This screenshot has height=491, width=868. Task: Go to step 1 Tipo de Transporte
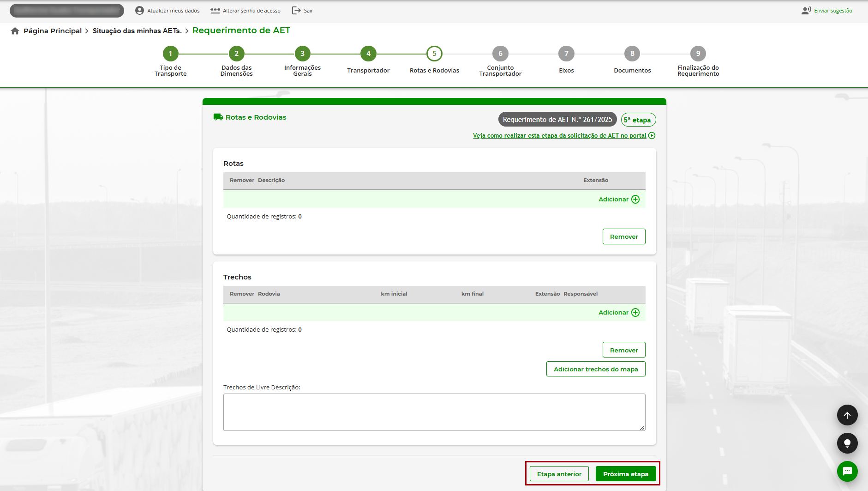171,54
